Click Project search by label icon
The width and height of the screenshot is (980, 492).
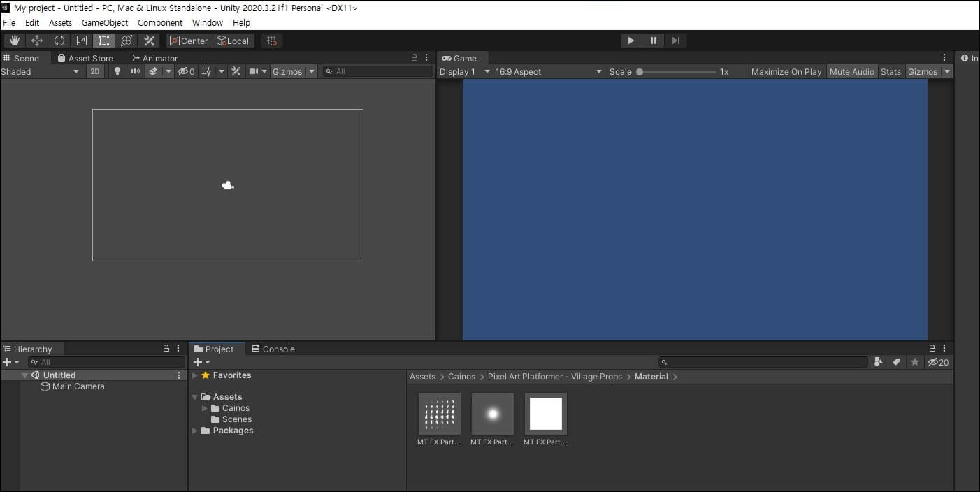pyautogui.click(x=896, y=362)
